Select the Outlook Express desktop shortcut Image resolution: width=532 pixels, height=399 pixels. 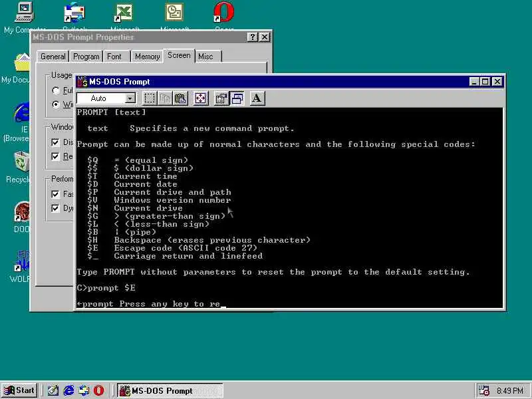[x=74, y=17]
